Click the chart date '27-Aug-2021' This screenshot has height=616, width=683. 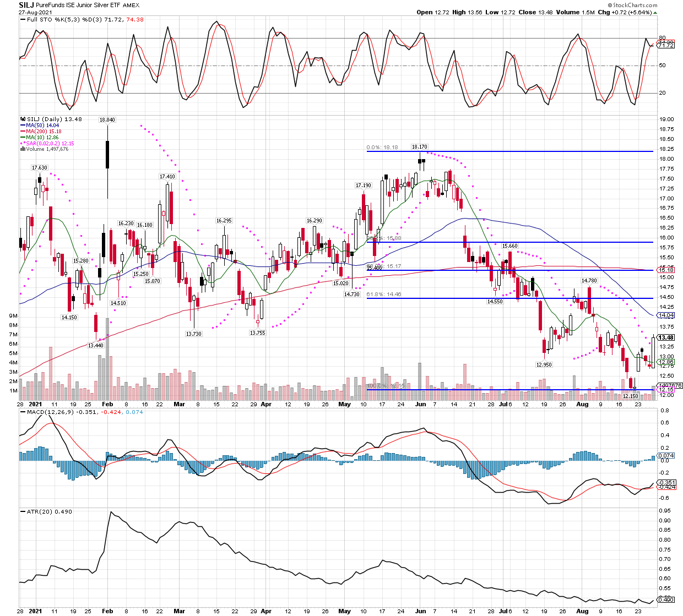point(34,12)
